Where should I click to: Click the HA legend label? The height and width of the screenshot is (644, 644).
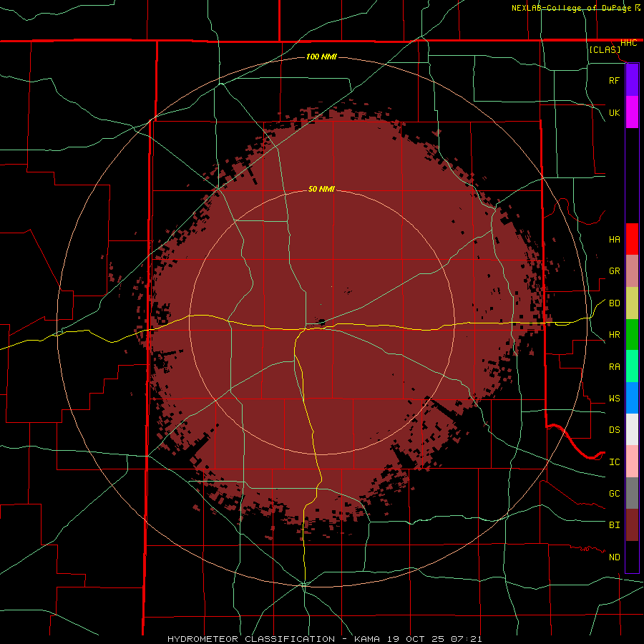click(614, 239)
